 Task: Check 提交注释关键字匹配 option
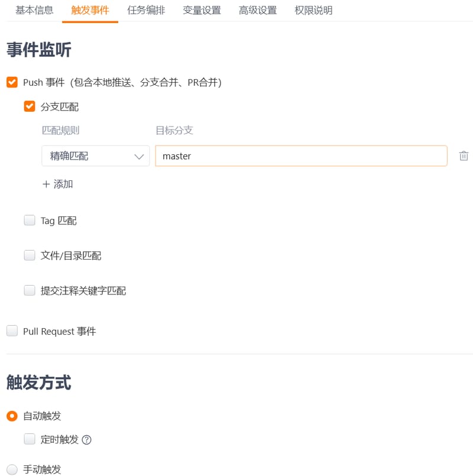(x=30, y=290)
